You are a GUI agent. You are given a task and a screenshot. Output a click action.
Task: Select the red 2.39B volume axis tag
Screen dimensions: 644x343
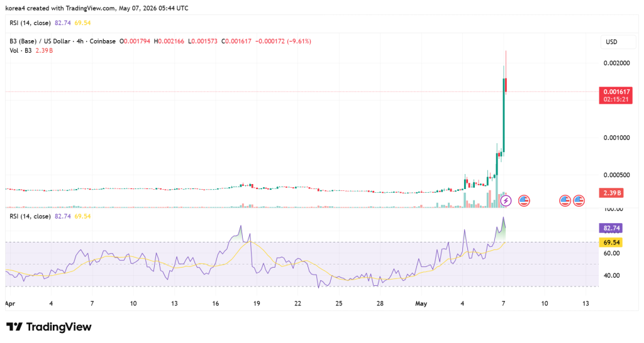coord(611,193)
